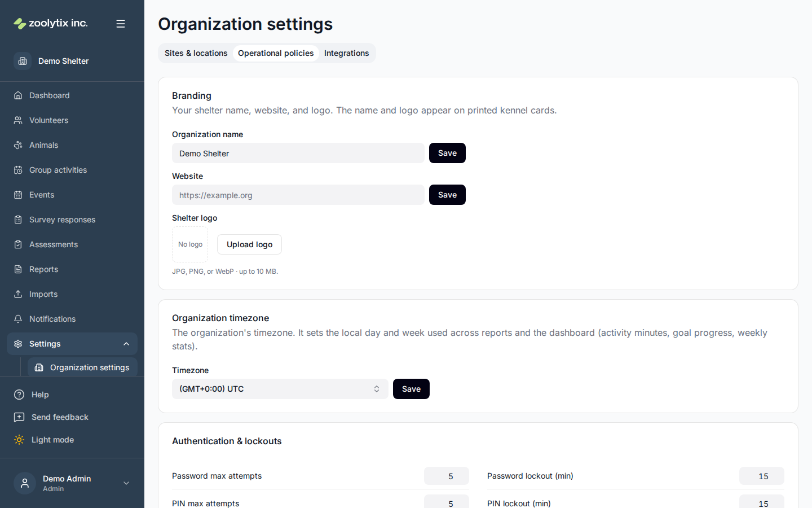Screen dimensions: 812x508
Task: Click the Organization settings building icon
Action: (x=39, y=367)
